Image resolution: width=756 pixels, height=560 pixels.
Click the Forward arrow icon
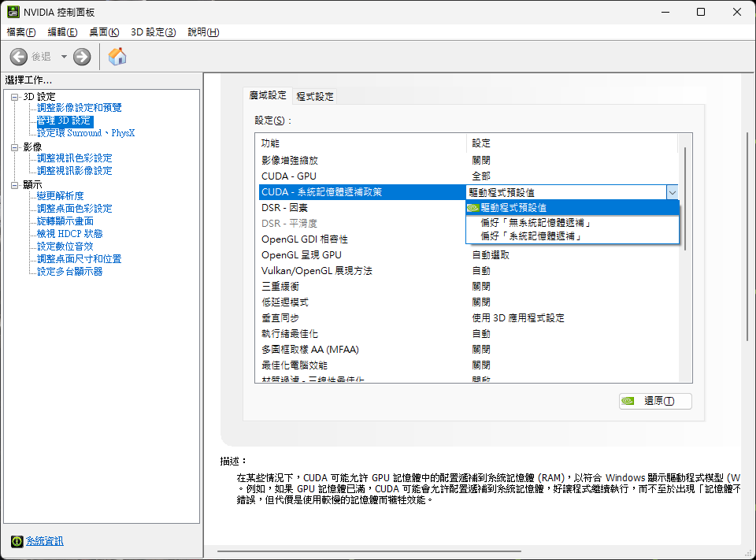coord(82,57)
